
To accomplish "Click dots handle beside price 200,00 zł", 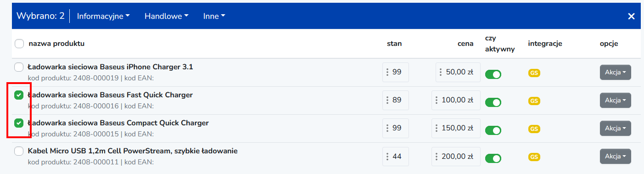I will [x=437, y=156].
